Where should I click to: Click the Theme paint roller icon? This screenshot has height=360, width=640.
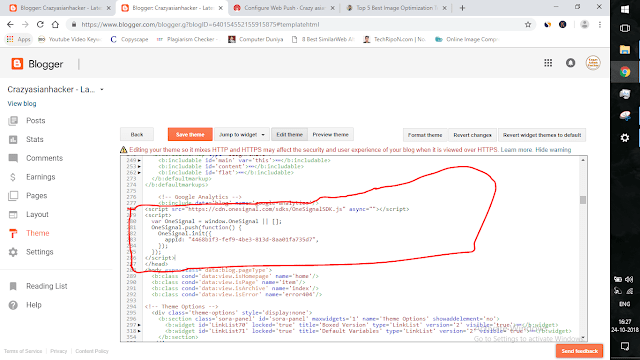click(13, 233)
